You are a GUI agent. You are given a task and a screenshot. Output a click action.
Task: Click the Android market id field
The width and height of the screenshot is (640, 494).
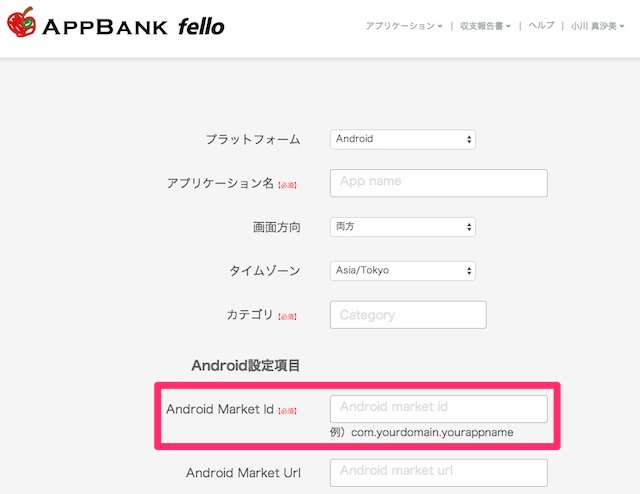(x=438, y=409)
